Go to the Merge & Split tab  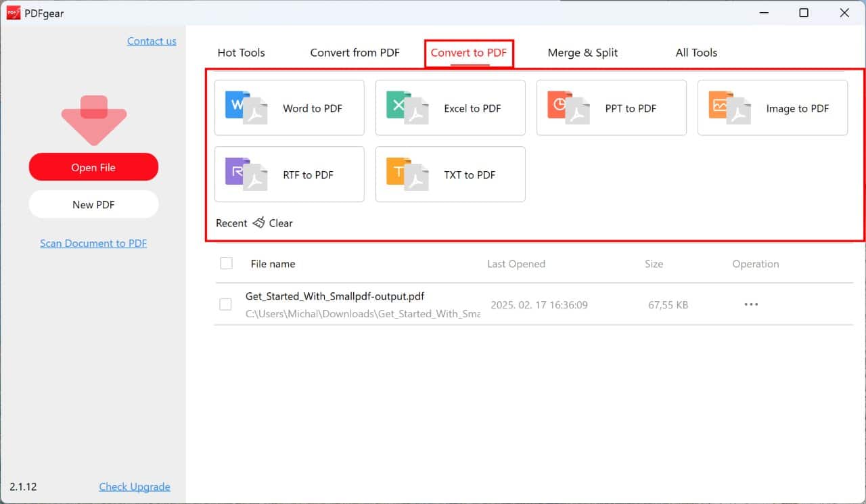tap(583, 53)
